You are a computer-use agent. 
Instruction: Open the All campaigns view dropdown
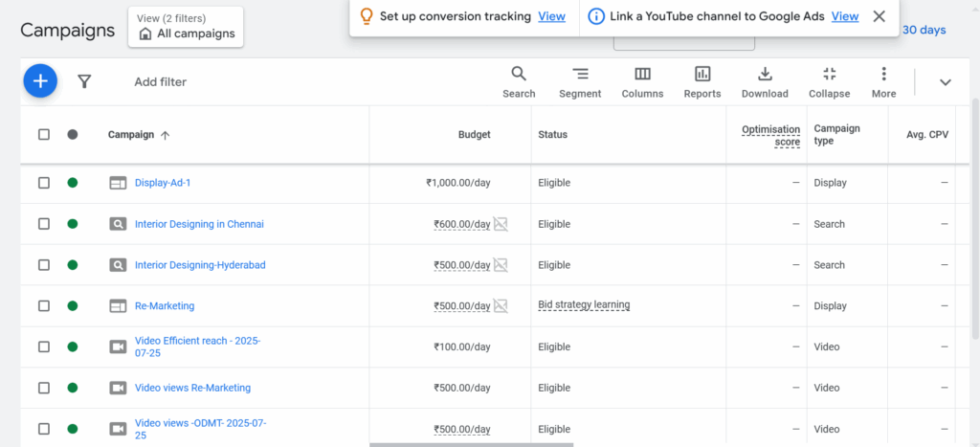coord(186,27)
